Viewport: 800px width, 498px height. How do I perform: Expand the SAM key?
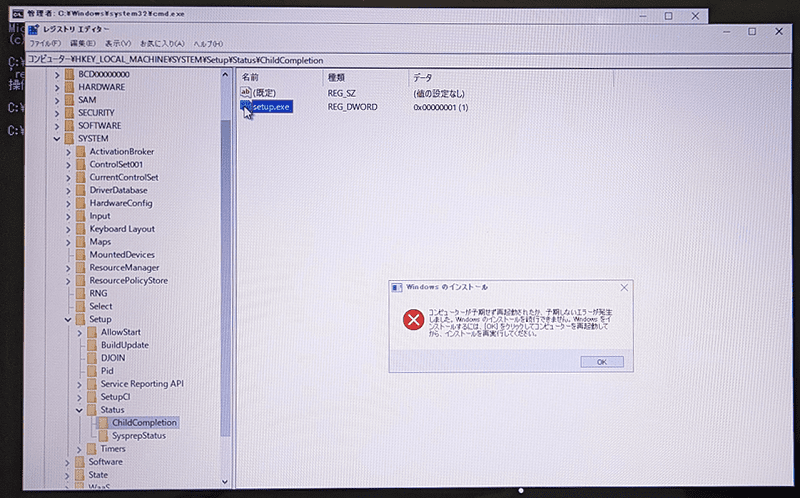[57, 100]
